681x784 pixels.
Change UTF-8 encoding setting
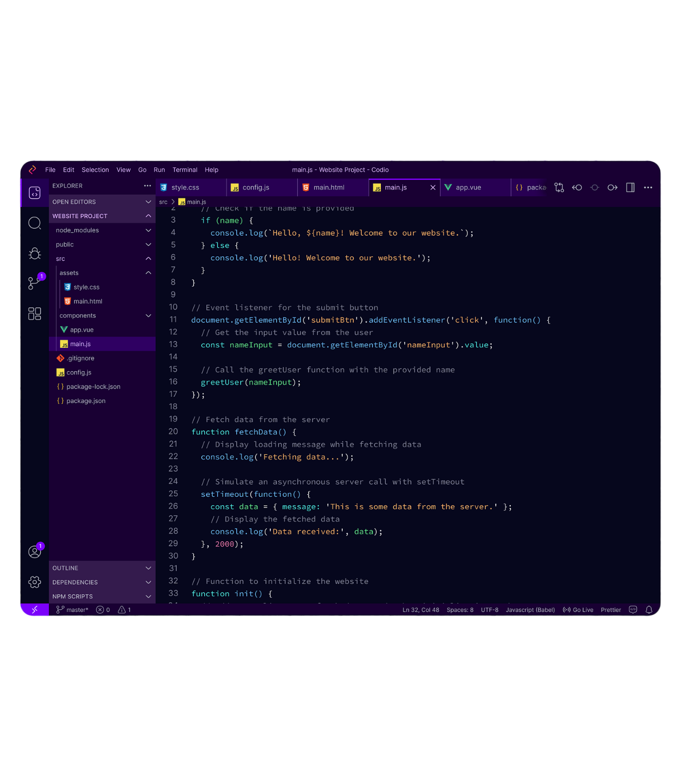[489, 610]
